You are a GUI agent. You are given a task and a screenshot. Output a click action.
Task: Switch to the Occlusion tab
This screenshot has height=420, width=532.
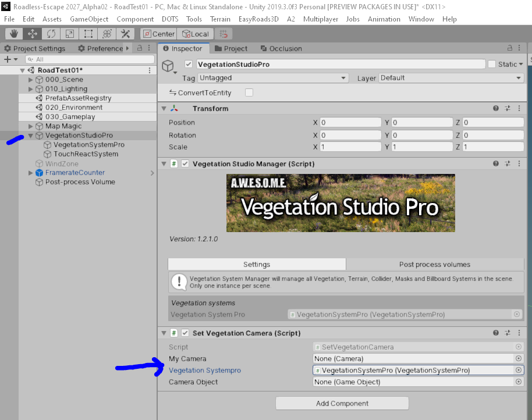pyautogui.click(x=281, y=48)
